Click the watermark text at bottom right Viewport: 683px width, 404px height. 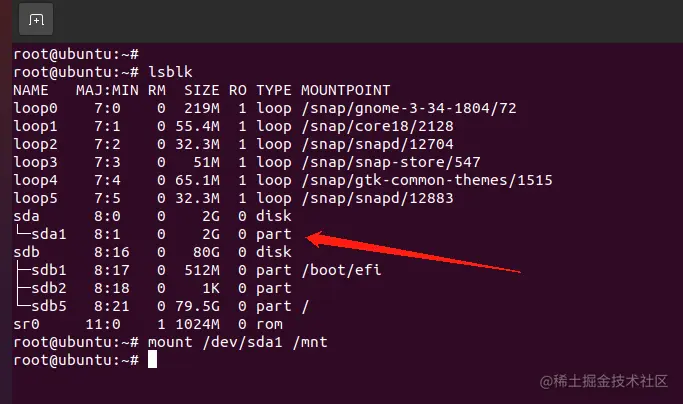pos(604,381)
